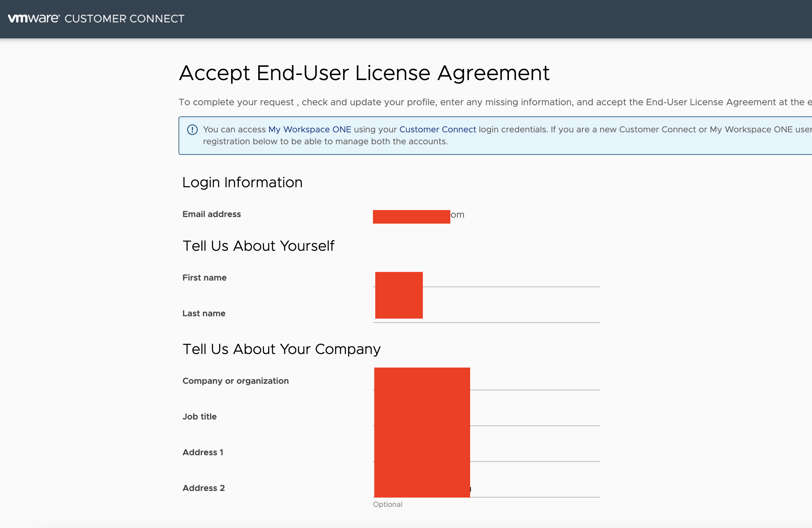Click the Address 2 label
This screenshot has height=528, width=812.
click(203, 488)
